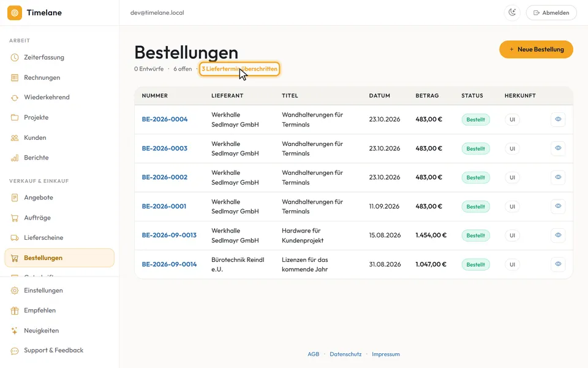Click the gift icon next to Empfehlen
Image resolution: width=588 pixels, height=368 pixels.
pos(15,310)
